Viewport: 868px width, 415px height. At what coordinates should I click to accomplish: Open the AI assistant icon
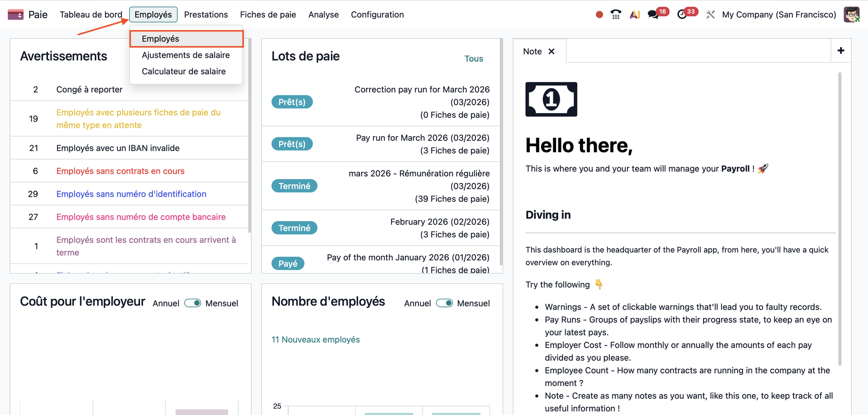[635, 14]
